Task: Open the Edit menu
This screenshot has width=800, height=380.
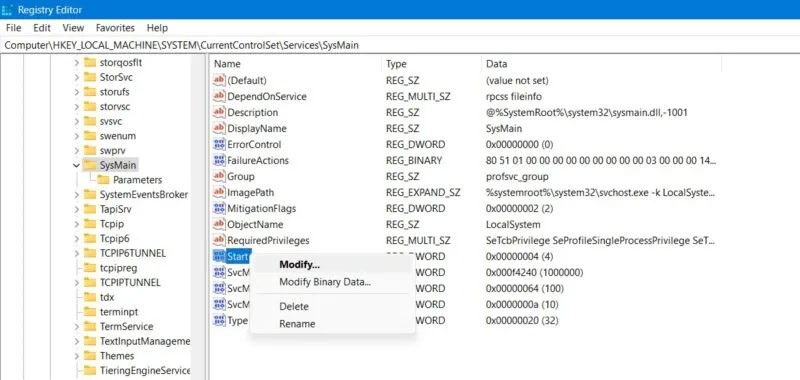Action: point(42,28)
